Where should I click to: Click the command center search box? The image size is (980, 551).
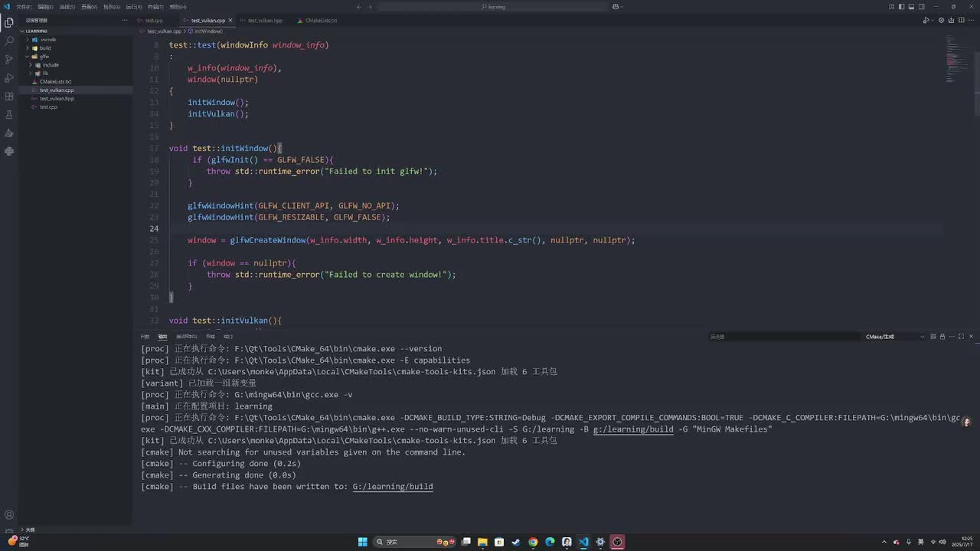[x=495, y=6]
